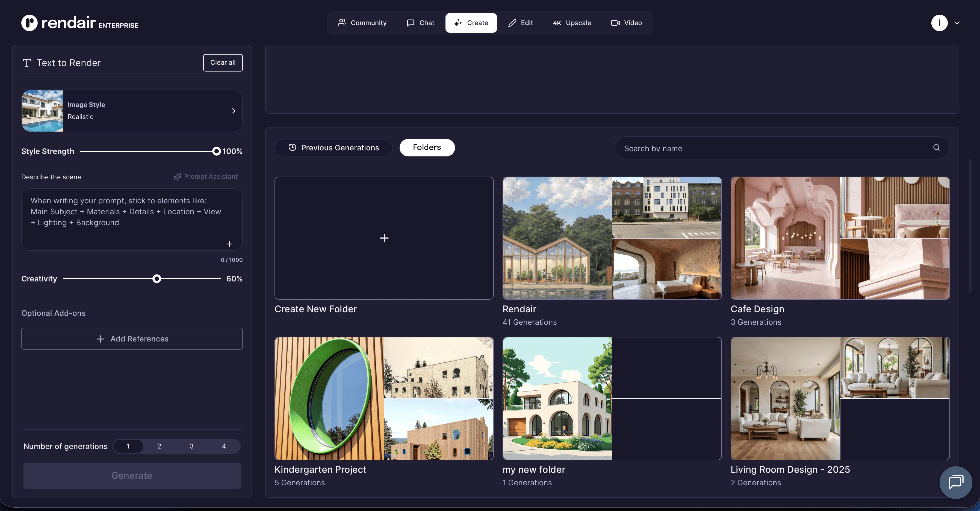Click the plus icon to create folder
980x511 pixels.
pos(384,238)
